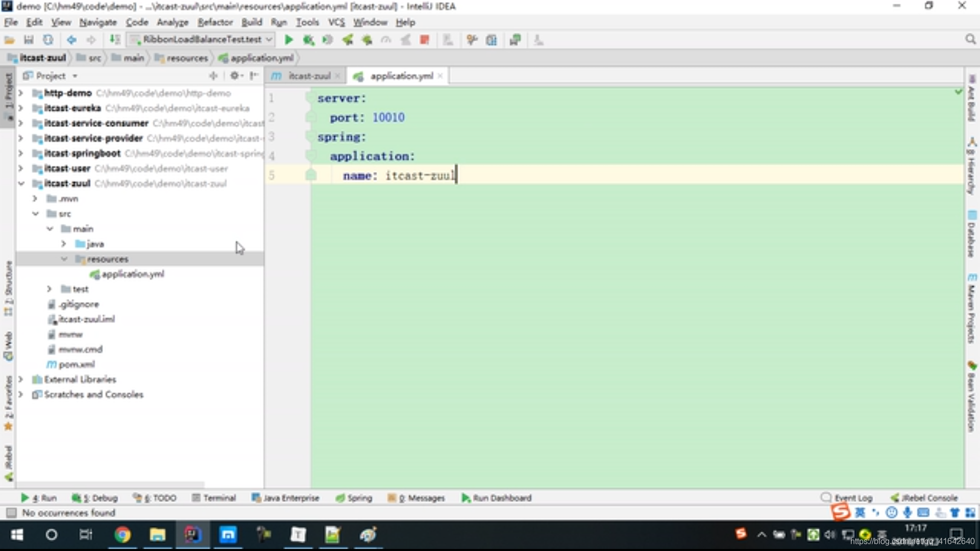The width and height of the screenshot is (980, 551).
Task: Expand the .mvn folder
Action: [x=35, y=198]
